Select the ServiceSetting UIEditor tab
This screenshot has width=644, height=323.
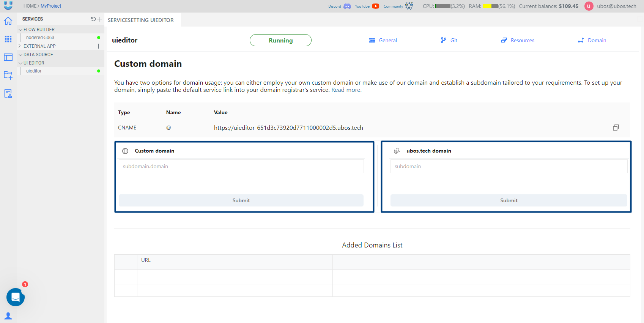click(x=141, y=20)
